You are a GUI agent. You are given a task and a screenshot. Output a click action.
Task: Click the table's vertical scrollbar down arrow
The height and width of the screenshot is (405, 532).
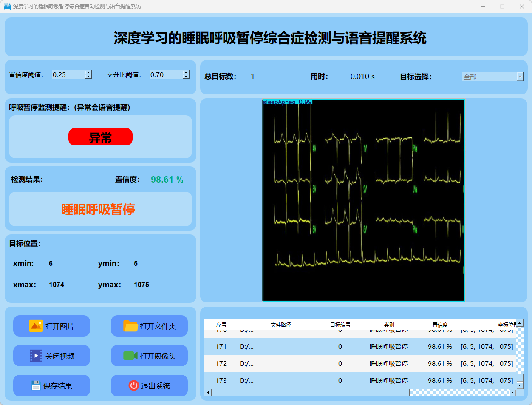[520, 385]
